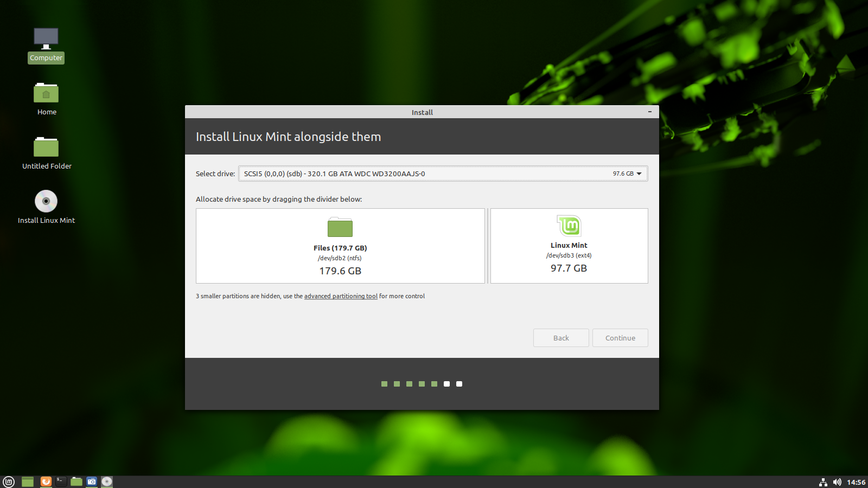This screenshot has width=868, height=488.
Task: Show the calendar from the 14:56 clock
Action: tap(856, 482)
